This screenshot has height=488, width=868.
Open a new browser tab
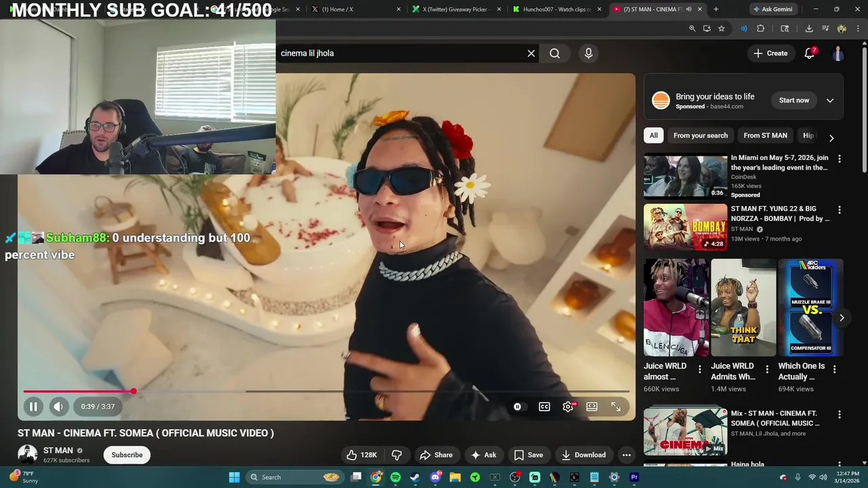coord(716,9)
